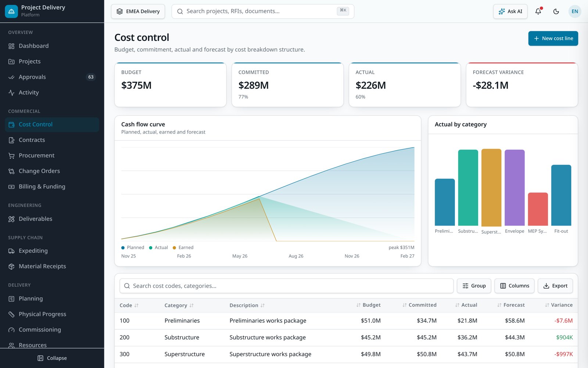Sort table by Forecast column

(x=511, y=305)
